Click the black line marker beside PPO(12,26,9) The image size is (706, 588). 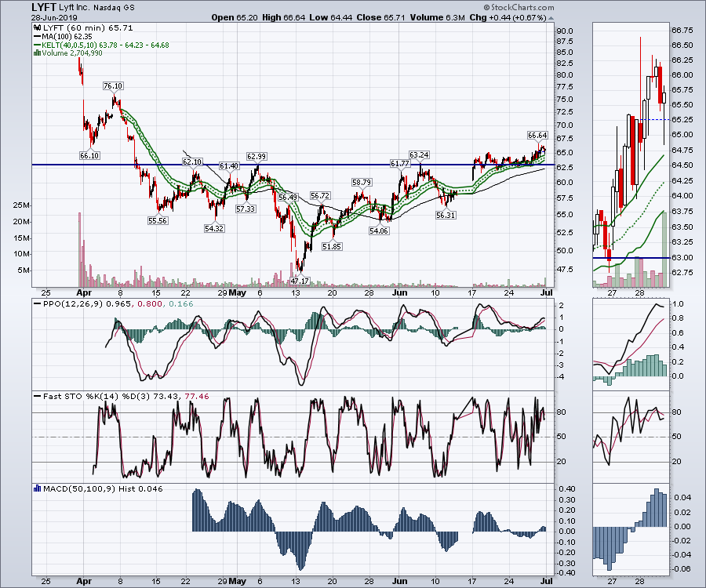coord(37,302)
